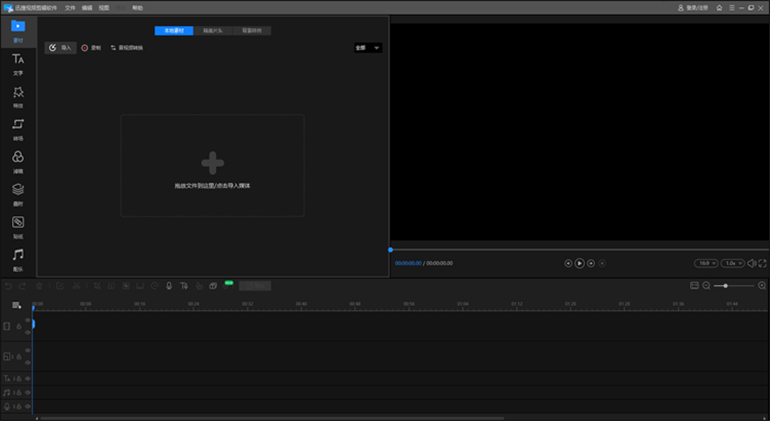Screen dimensions: 770x421
Task: Open the filters (滤镜) panel in sidebar
Action: click(x=18, y=161)
